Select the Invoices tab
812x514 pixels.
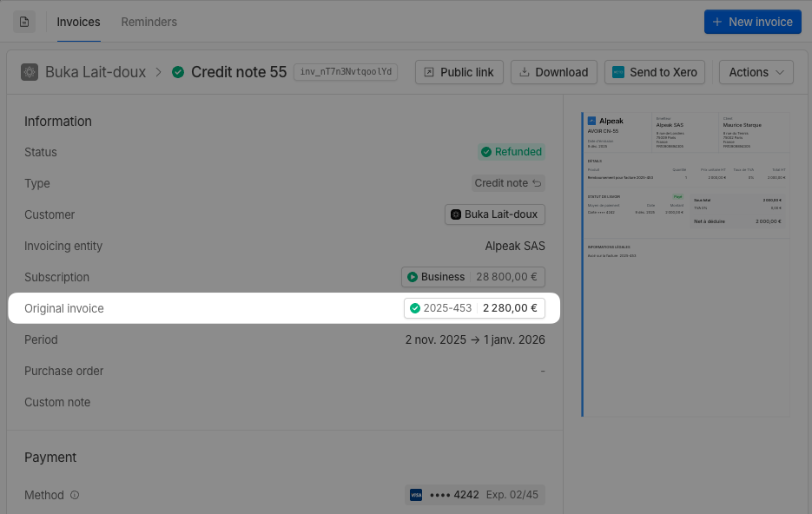click(78, 22)
